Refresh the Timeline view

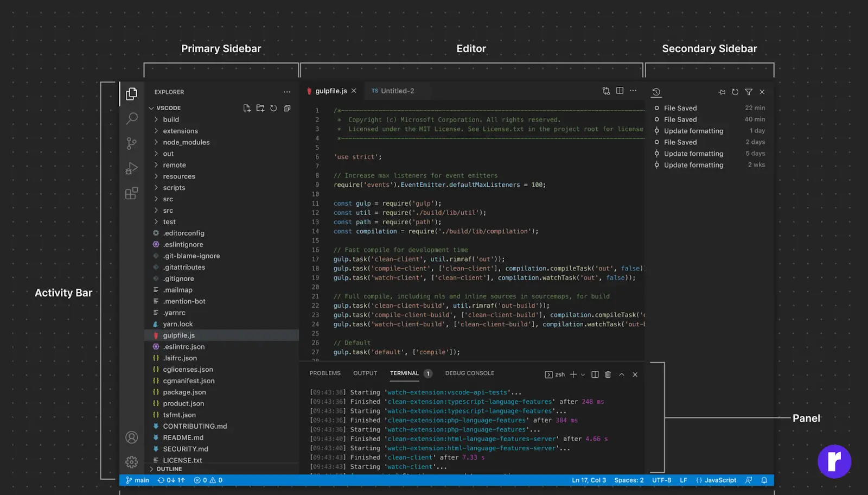coord(735,92)
